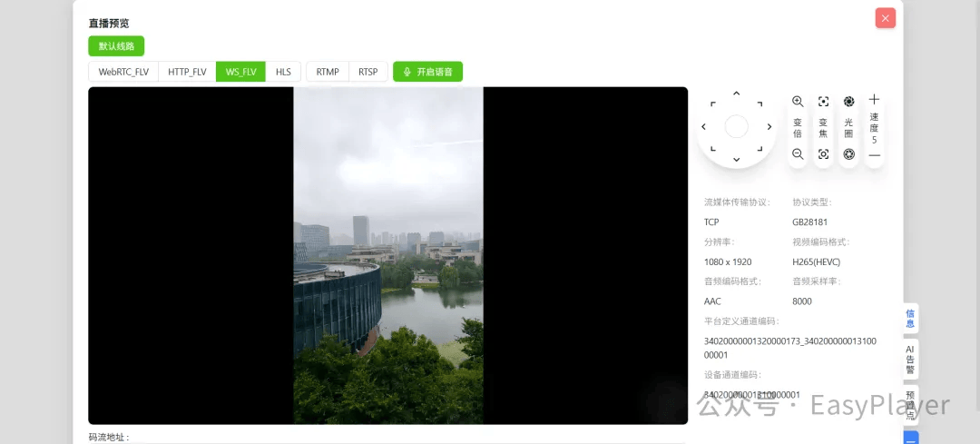Open the 预置点 side tab

point(910,405)
